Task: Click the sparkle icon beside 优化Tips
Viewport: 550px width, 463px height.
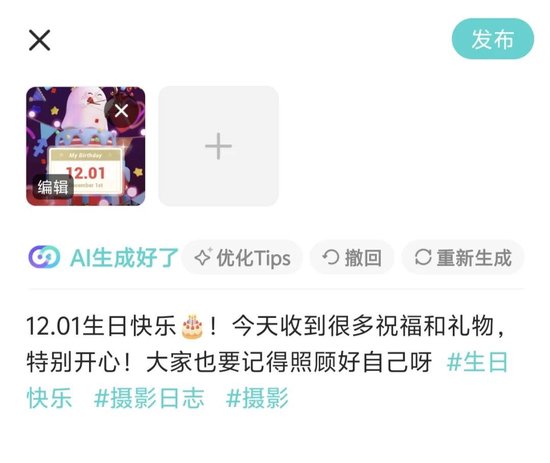Action: pyautogui.click(x=203, y=257)
